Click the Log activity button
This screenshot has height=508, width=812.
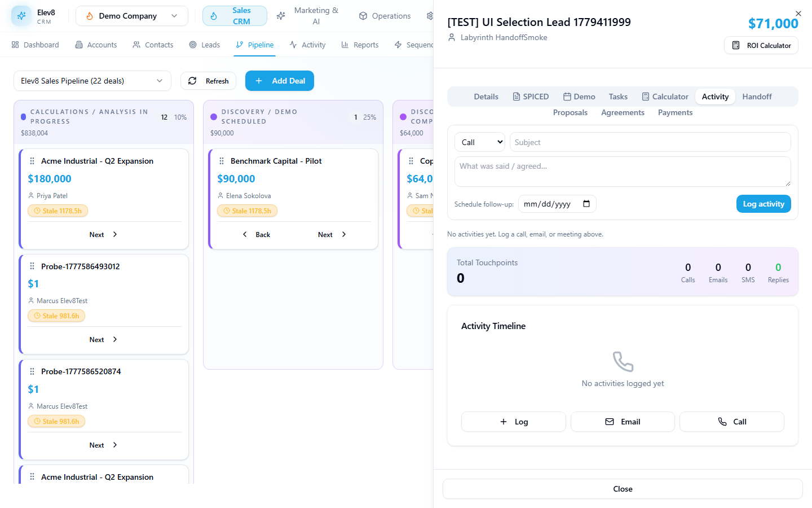click(764, 204)
